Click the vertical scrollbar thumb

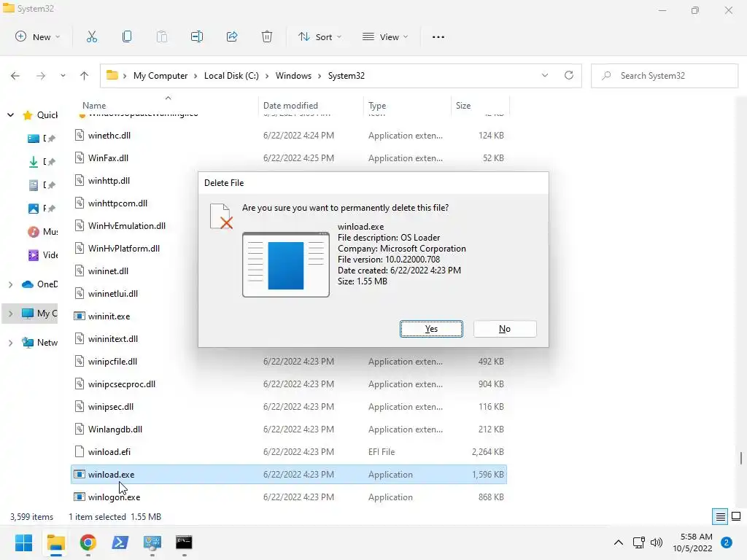click(x=741, y=458)
